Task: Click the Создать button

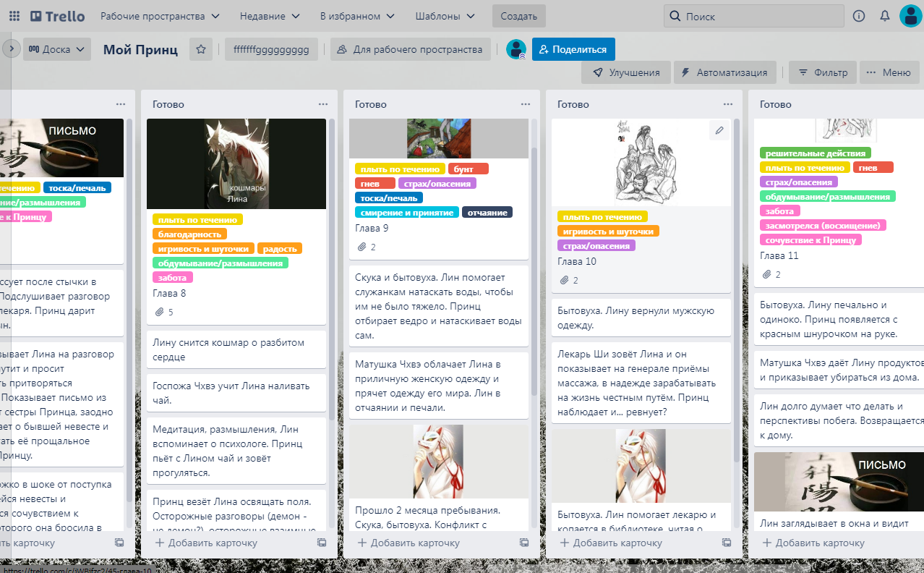Action: [x=518, y=16]
